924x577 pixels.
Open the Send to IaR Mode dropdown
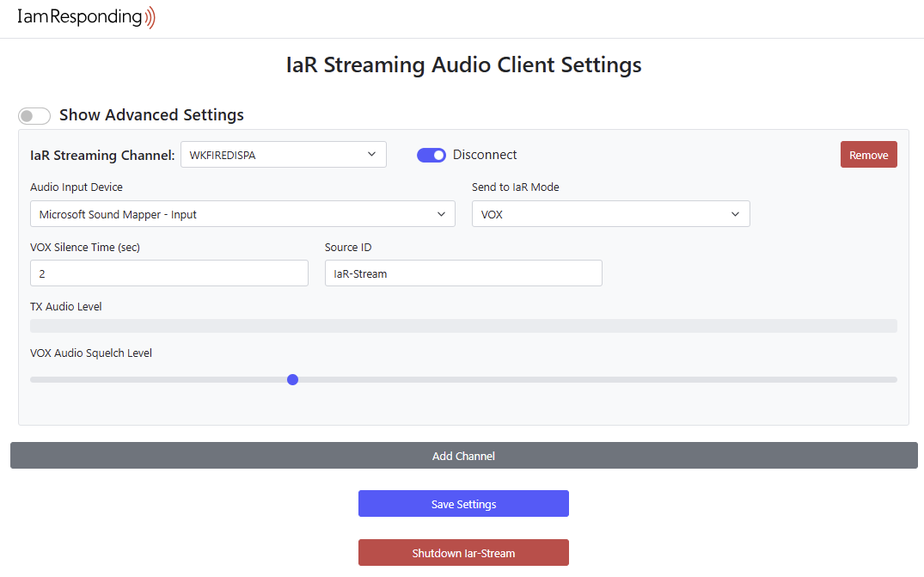[610, 214]
